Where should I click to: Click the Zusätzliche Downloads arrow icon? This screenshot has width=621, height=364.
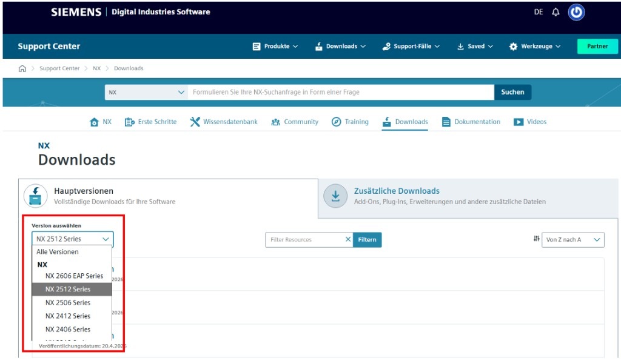point(335,196)
